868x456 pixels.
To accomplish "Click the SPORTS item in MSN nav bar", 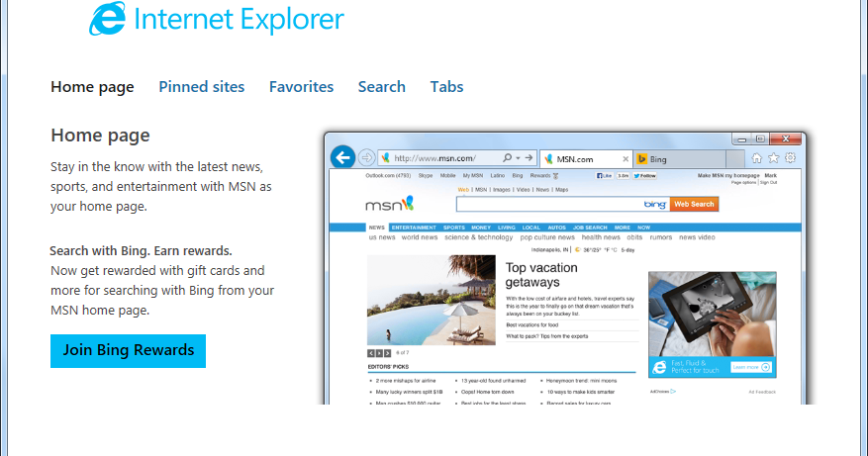I will [454, 228].
